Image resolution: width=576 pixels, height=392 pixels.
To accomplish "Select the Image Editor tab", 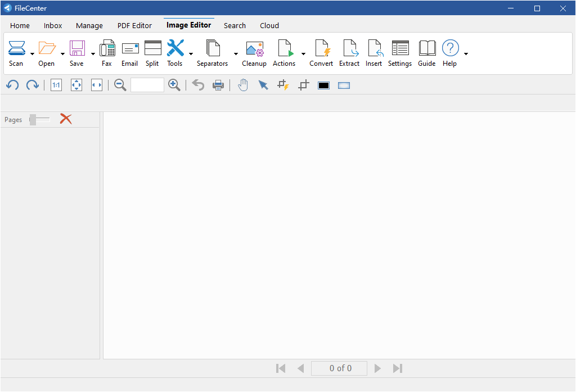I will pos(189,25).
